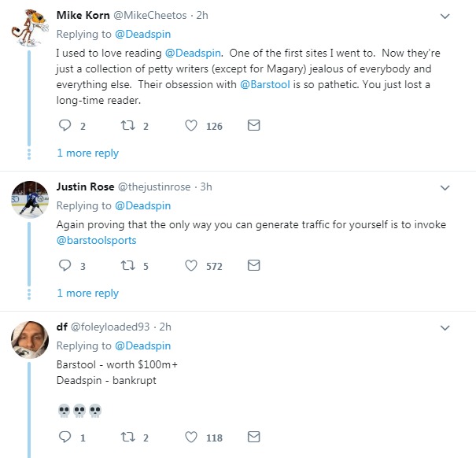This screenshot has width=476, height=458.
Task: Reply to Justin Rose's tweet
Action: (x=65, y=266)
